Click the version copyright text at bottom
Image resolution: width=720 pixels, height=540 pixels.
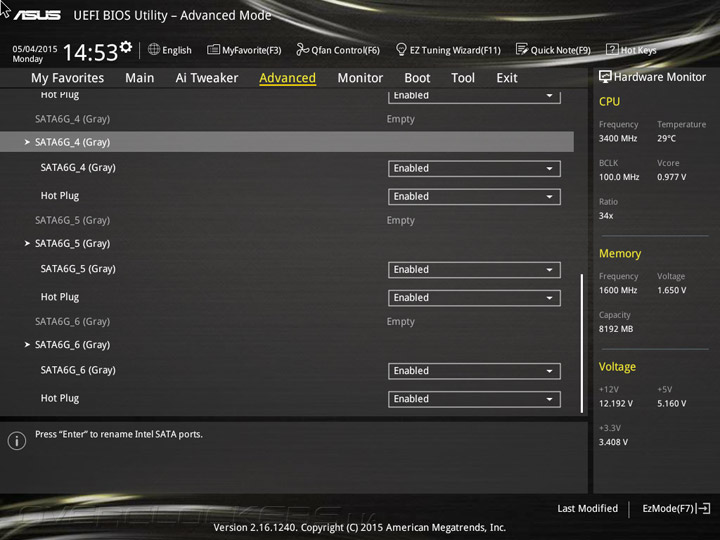click(360, 527)
